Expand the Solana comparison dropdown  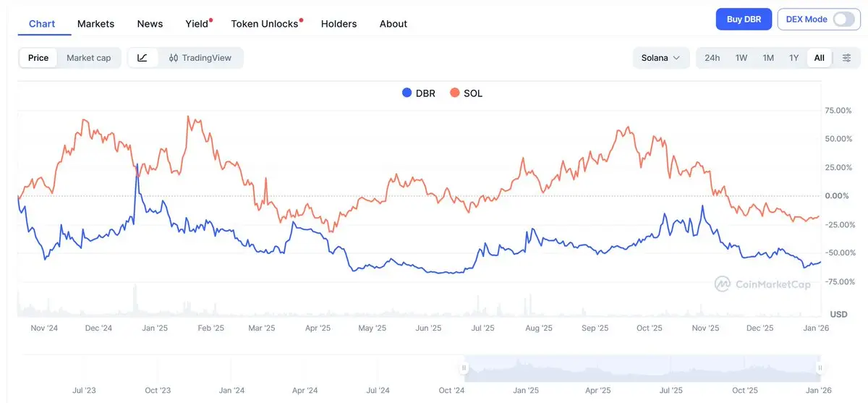coord(660,58)
